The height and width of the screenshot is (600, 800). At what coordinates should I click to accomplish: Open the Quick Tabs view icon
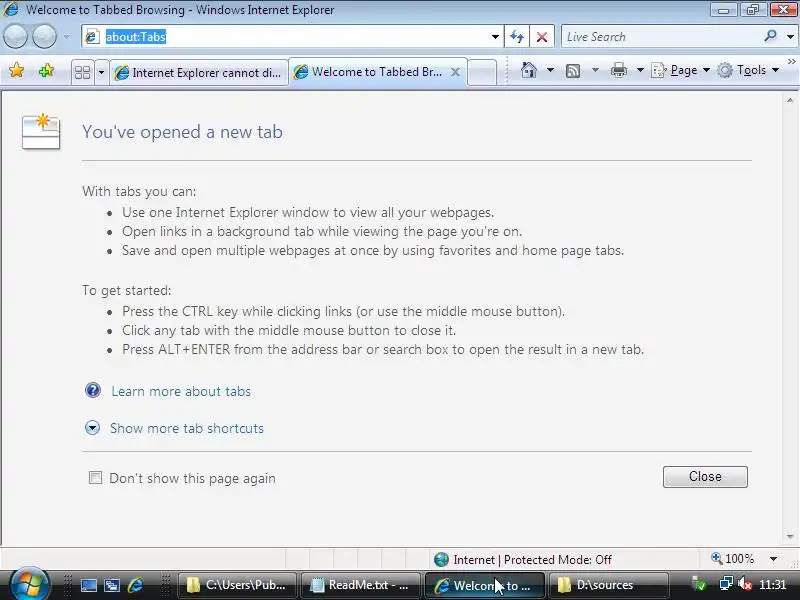click(x=83, y=72)
